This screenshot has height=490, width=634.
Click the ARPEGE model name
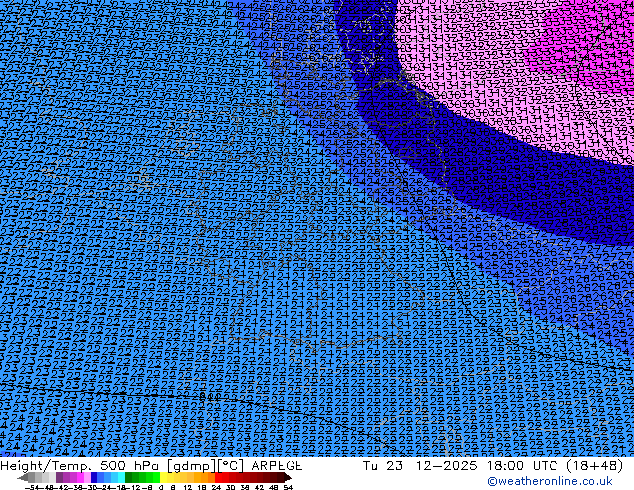click(277, 466)
